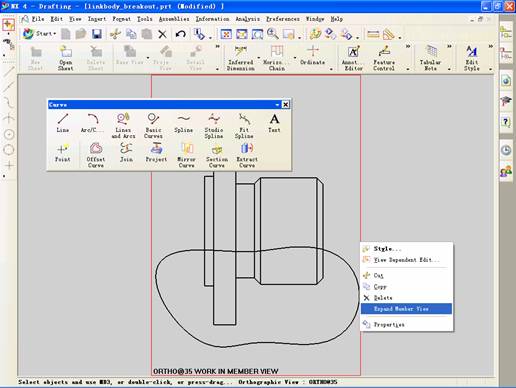The height and width of the screenshot is (388, 516).
Task: Choose Style... from context menu
Action: point(406,249)
